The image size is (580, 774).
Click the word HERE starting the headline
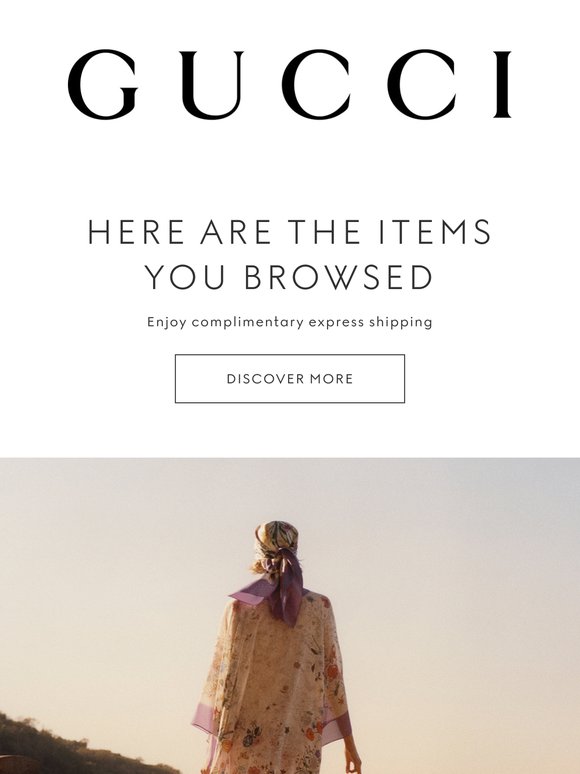point(136,232)
